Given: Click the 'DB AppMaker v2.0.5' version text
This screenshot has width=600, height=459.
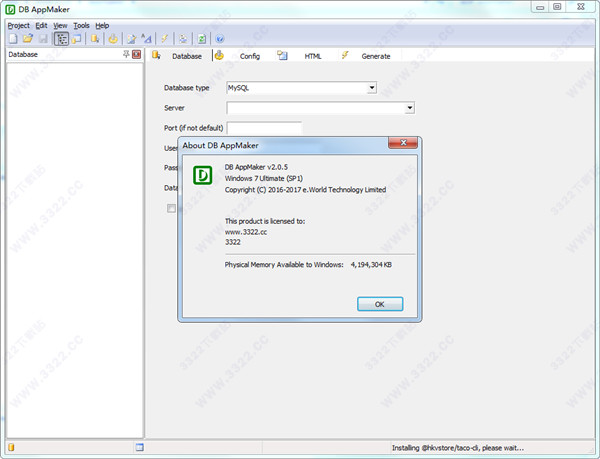Looking at the screenshot, I should coord(256,167).
